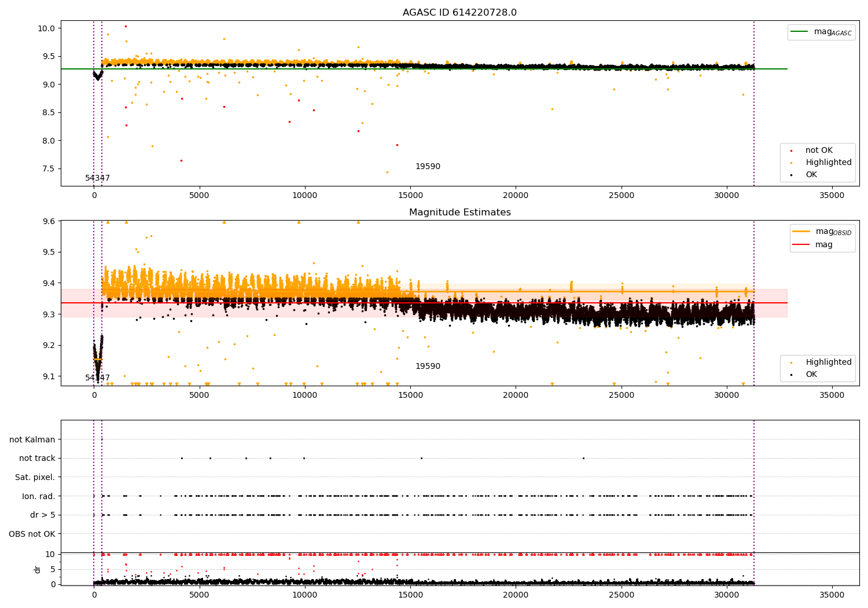The width and height of the screenshot is (868, 608).
Task: Click the '9.2' y-axis tick of Magnitude Estimates plot
Action: coord(49,346)
